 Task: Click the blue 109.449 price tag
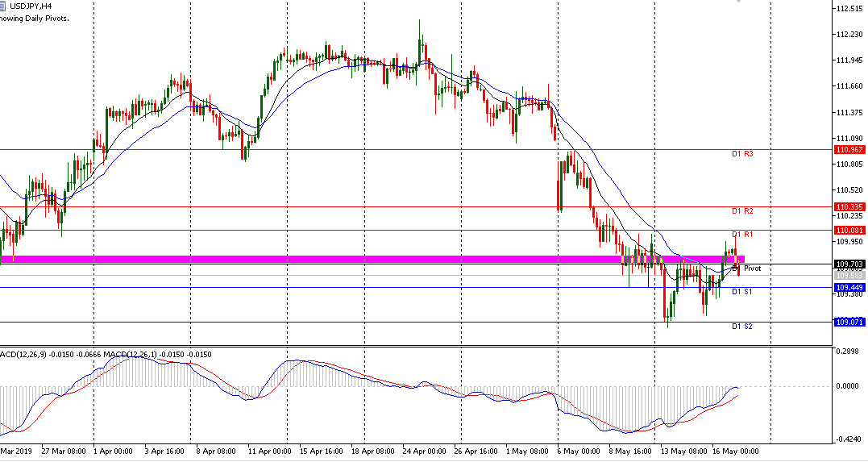click(851, 288)
